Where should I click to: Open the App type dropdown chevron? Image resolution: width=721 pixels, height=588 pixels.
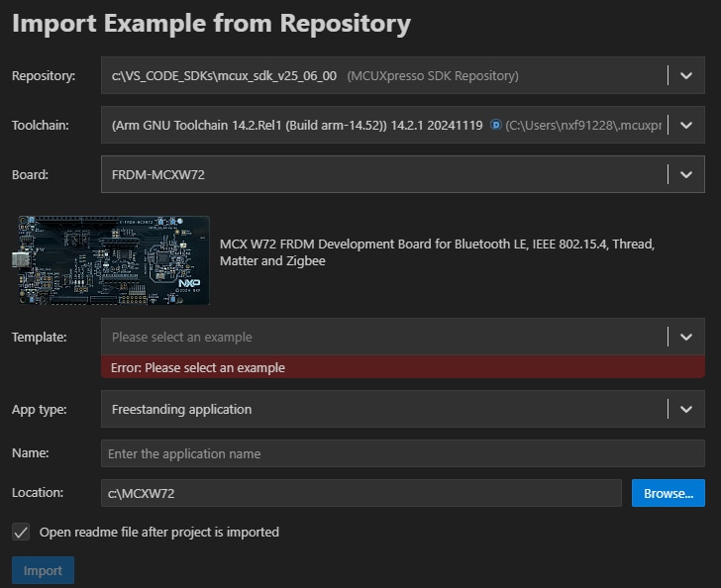(686, 409)
